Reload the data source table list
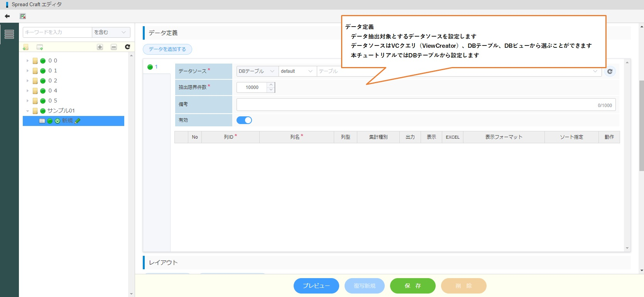This screenshot has width=644, height=297. [x=610, y=71]
